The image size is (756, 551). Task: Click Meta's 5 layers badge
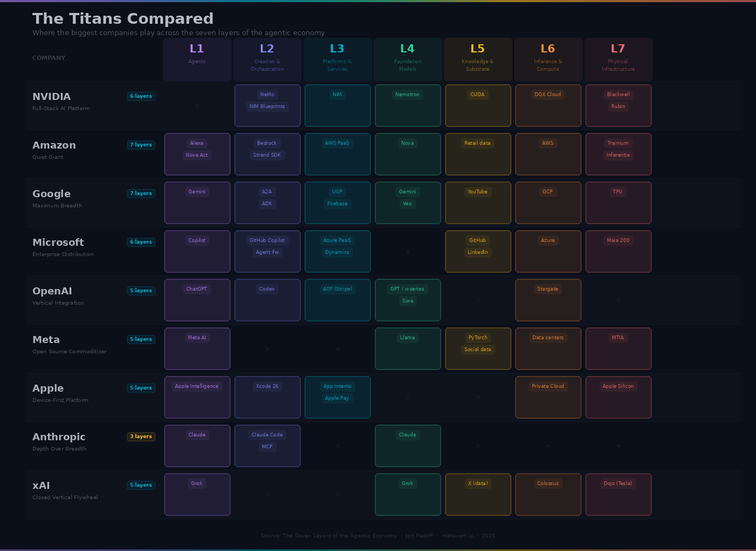(x=141, y=339)
